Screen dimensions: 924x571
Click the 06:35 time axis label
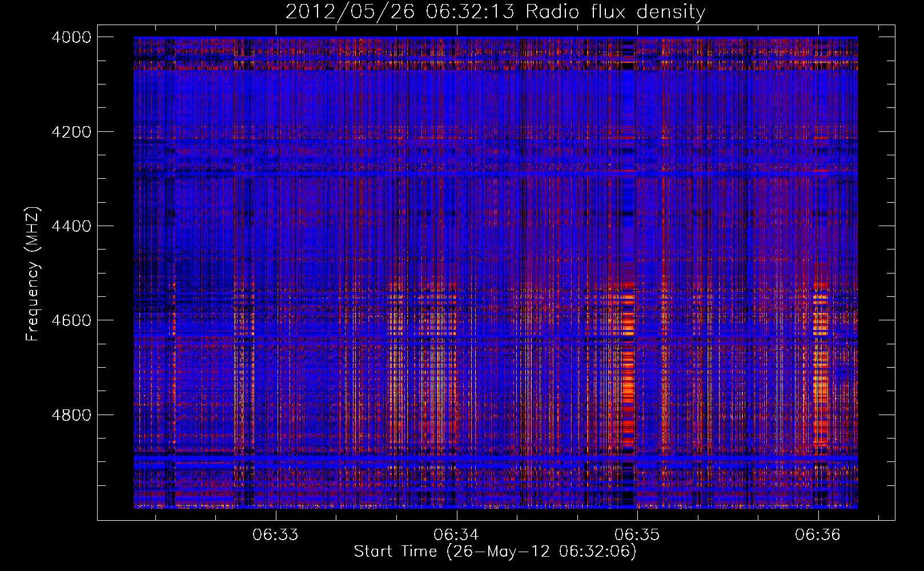637,534
